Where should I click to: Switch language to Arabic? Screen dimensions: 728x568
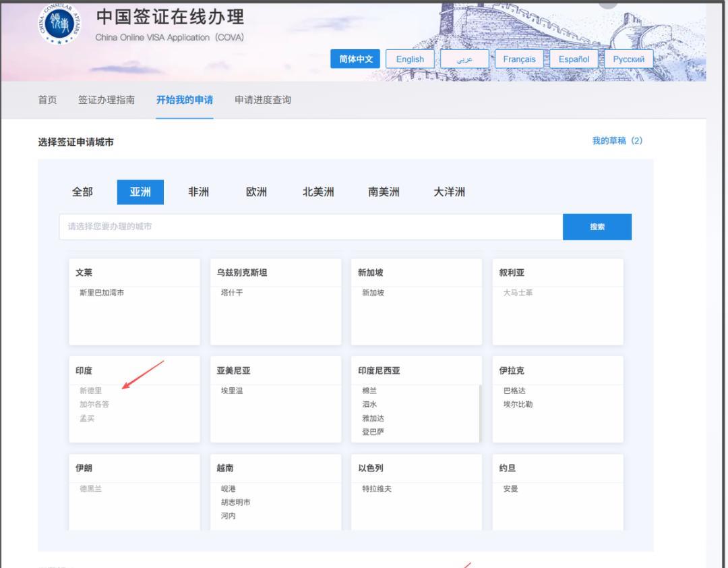(x=464, y=59)
